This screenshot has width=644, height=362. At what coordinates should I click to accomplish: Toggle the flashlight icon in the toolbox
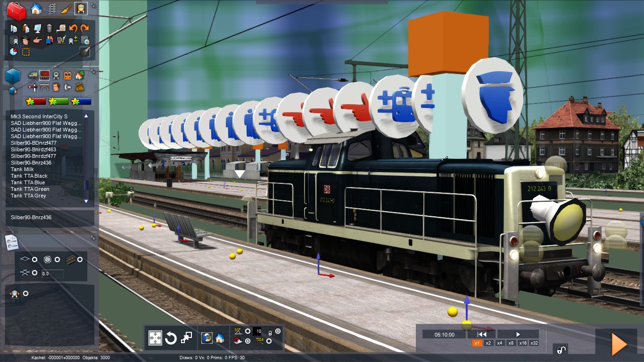pyautogui.click(x=85, y=52)
